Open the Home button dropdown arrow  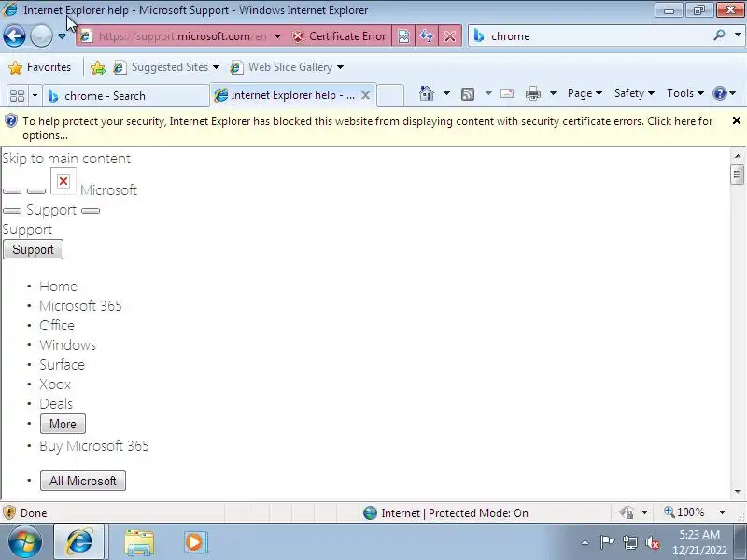point(446,93)
